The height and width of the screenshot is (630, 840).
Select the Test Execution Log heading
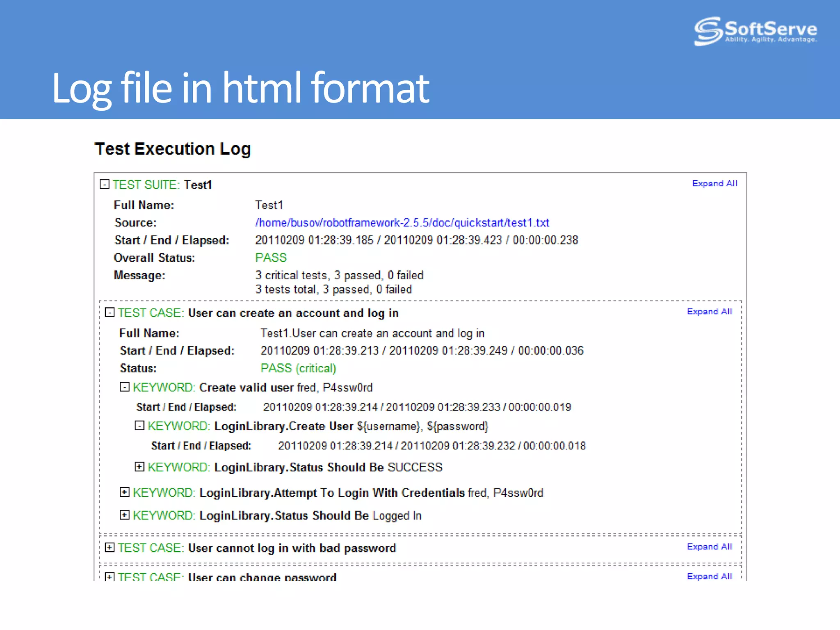(x=173, y=149)
